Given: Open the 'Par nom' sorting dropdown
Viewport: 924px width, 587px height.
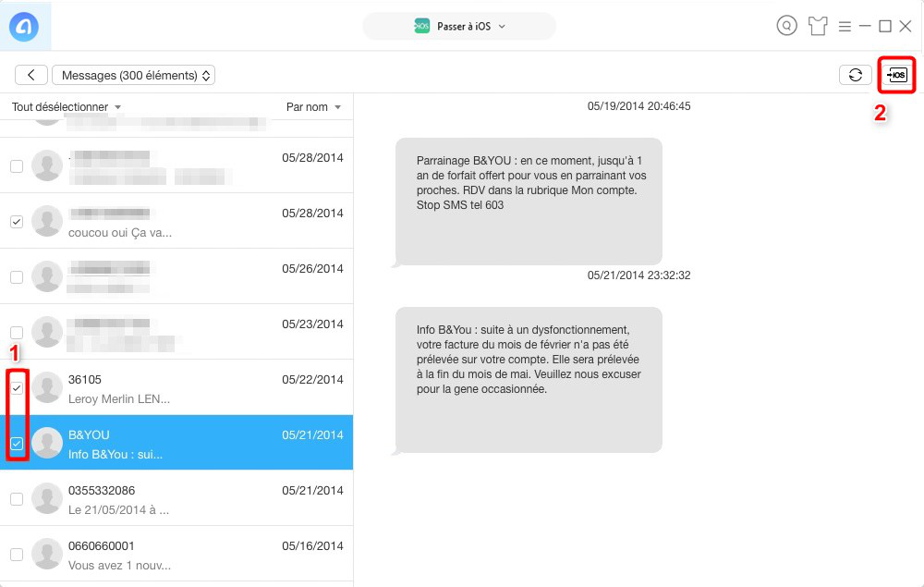Looking at the screenshot, I should (x=311, y=106).
